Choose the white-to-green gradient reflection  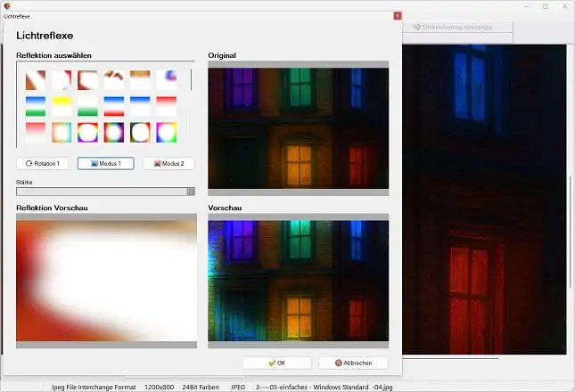(87, 106)
